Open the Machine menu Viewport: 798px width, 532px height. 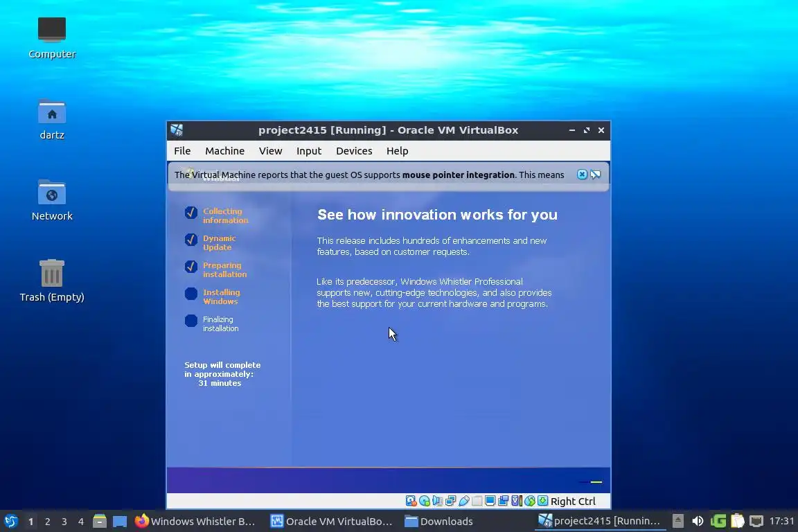point(225,151)
